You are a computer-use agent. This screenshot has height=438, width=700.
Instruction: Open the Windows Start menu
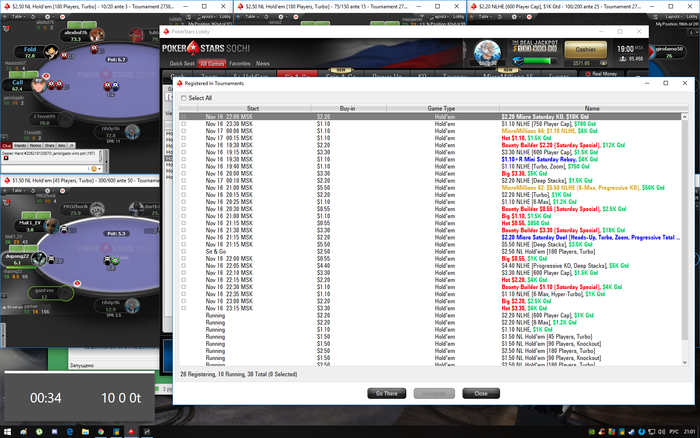click(7, 432)
